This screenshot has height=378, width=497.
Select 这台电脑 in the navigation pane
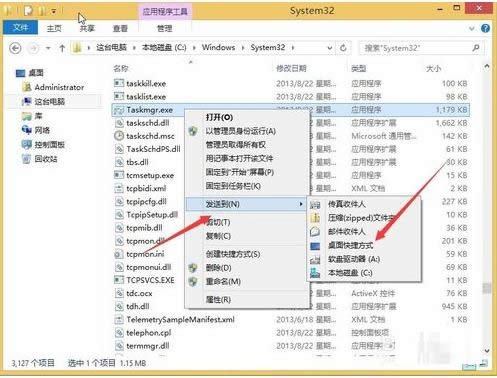pos(50,102)
